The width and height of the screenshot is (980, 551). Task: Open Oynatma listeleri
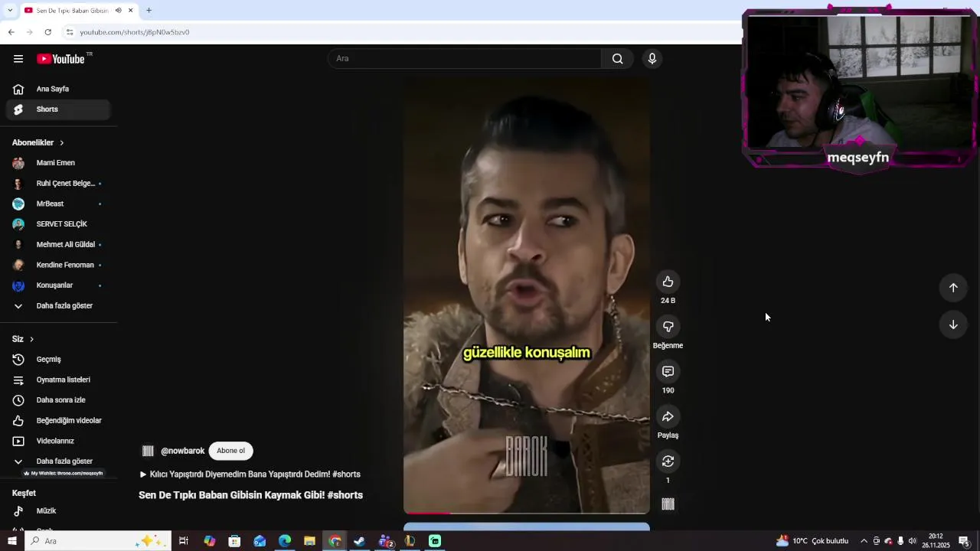pos(58,380)
